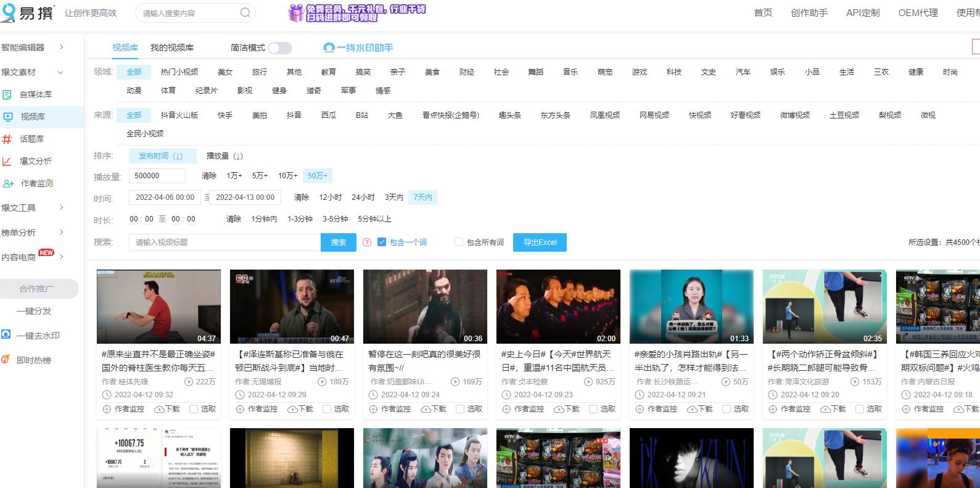Open the API定制 top menu
Screen dimensions: 980x488
pyautogui.click(x=863, y=13)
